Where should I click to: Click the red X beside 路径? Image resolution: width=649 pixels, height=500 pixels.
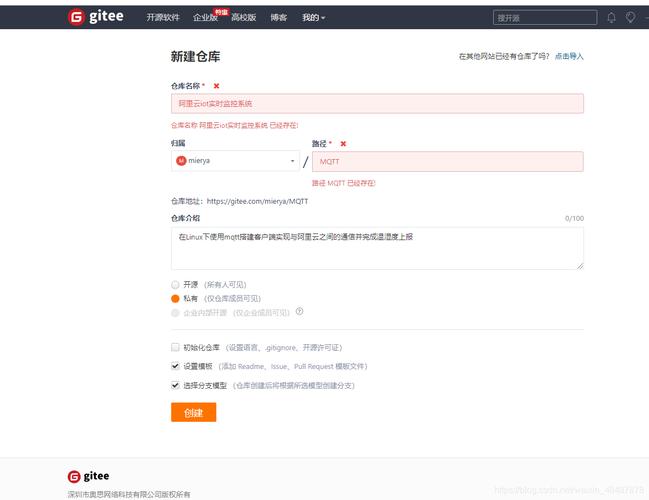(343, 144)
